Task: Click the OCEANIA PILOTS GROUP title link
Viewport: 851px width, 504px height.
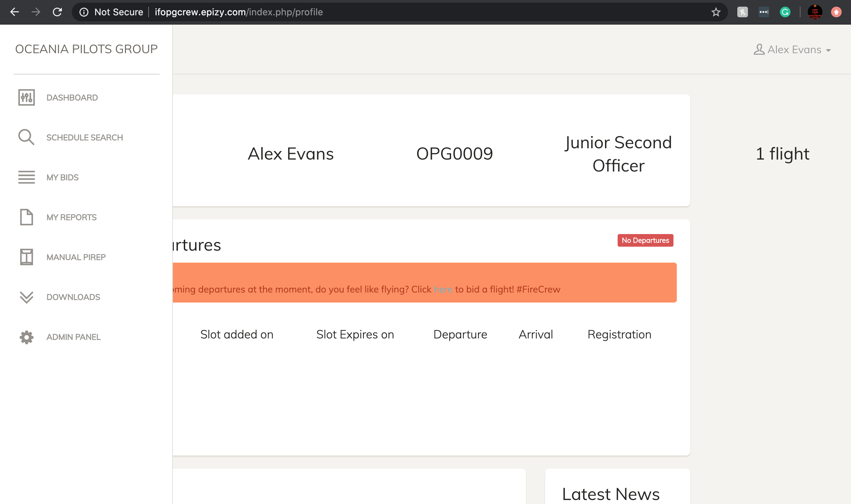Action: (x=86, y=49)
